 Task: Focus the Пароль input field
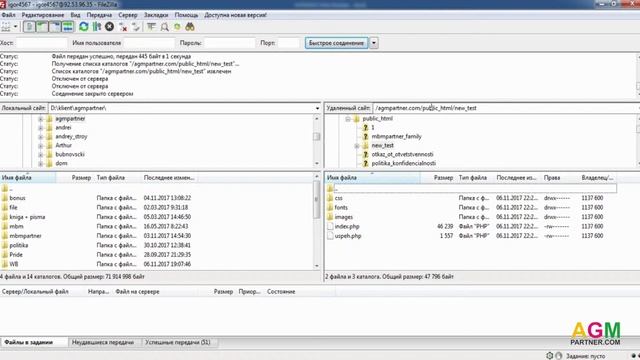click(x=230, y=43)
